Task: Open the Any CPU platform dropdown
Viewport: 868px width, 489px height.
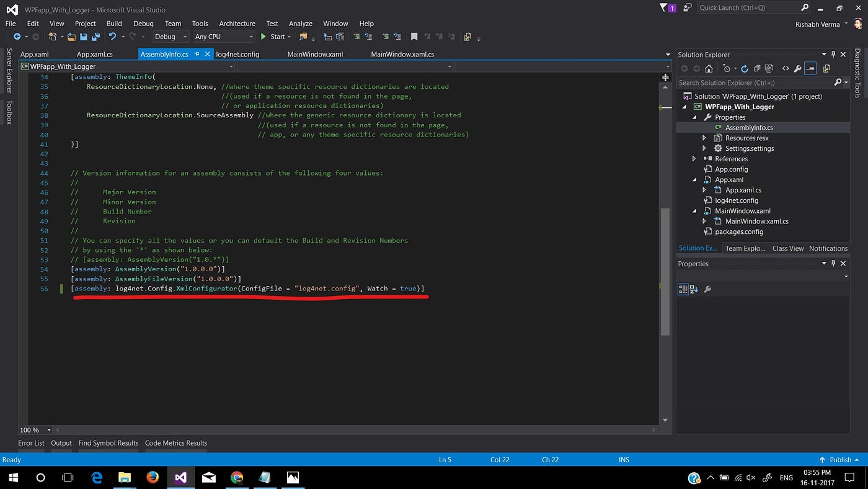Action: click(223, 37)
